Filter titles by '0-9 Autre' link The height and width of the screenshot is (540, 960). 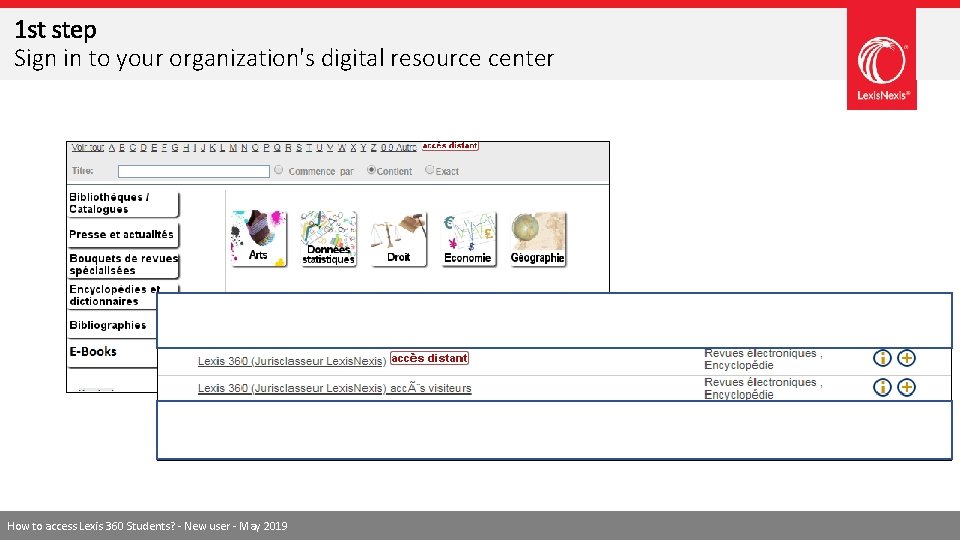pos(399,148)
